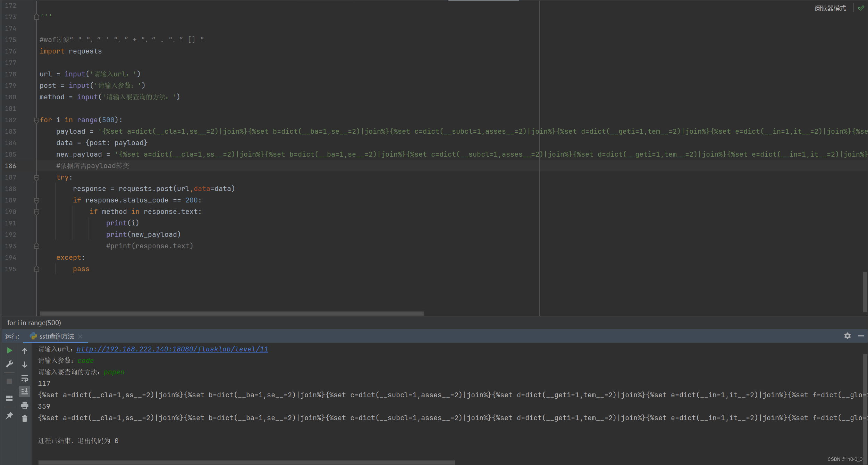Toggle pin tab in run panel
This screenshot has height=465, width=868.
click(9, 415)
